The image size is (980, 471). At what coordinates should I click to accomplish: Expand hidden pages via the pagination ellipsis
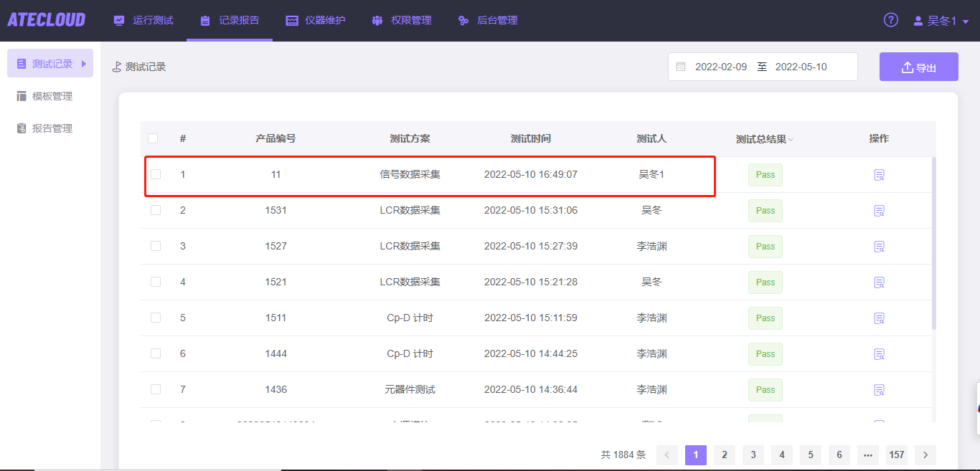coord(867,455)
